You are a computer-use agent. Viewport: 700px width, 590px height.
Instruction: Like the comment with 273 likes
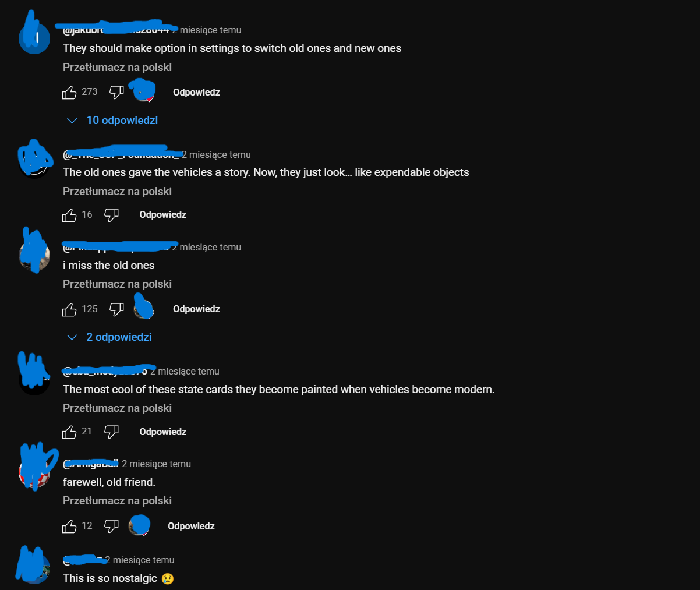point(69,92)
